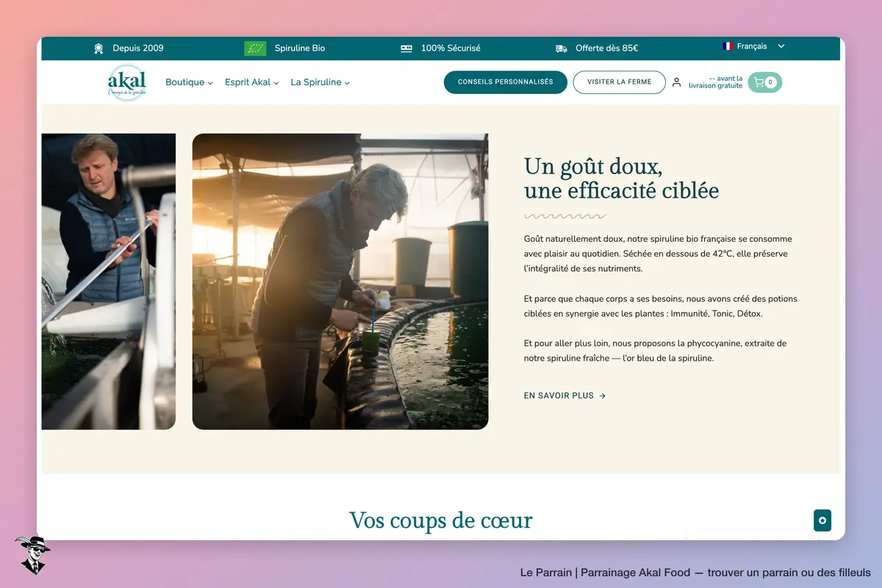Click the Spiruline Bio text

300,49
